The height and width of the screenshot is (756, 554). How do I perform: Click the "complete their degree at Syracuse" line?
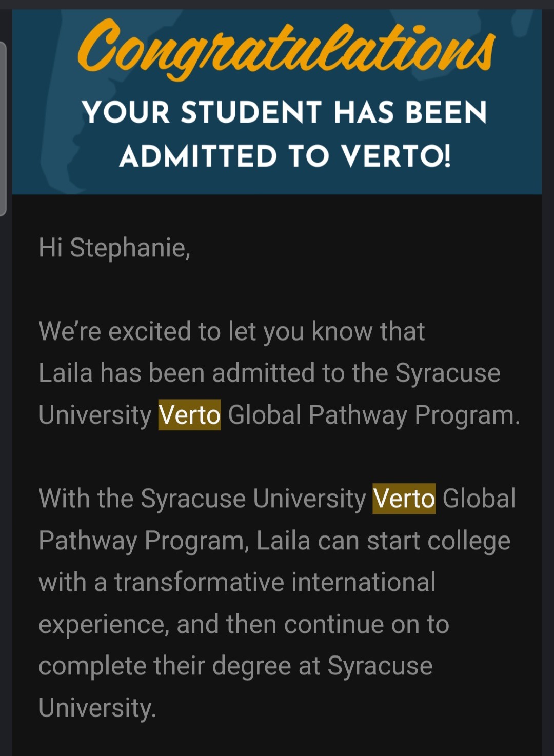pos(235,666)
